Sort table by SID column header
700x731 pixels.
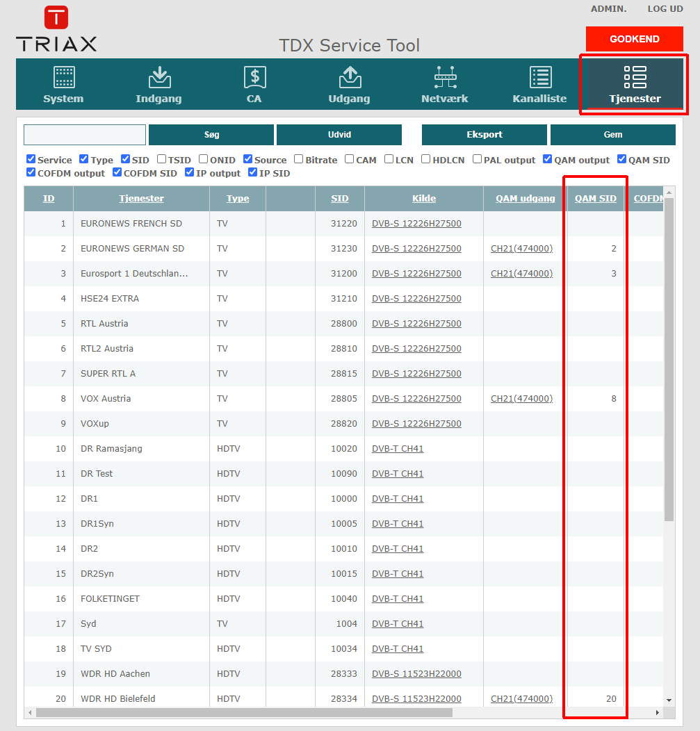coord(340,199)
